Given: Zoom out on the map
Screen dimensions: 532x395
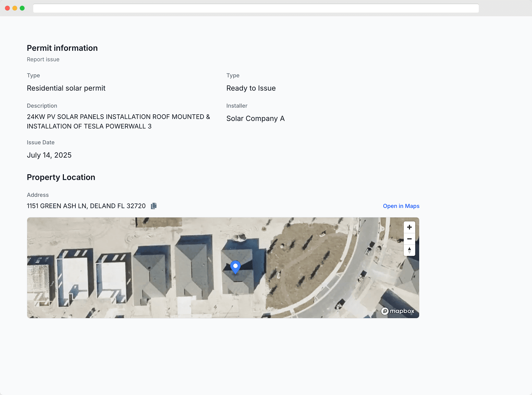Looking at the screenshot, I should point(409,239).
